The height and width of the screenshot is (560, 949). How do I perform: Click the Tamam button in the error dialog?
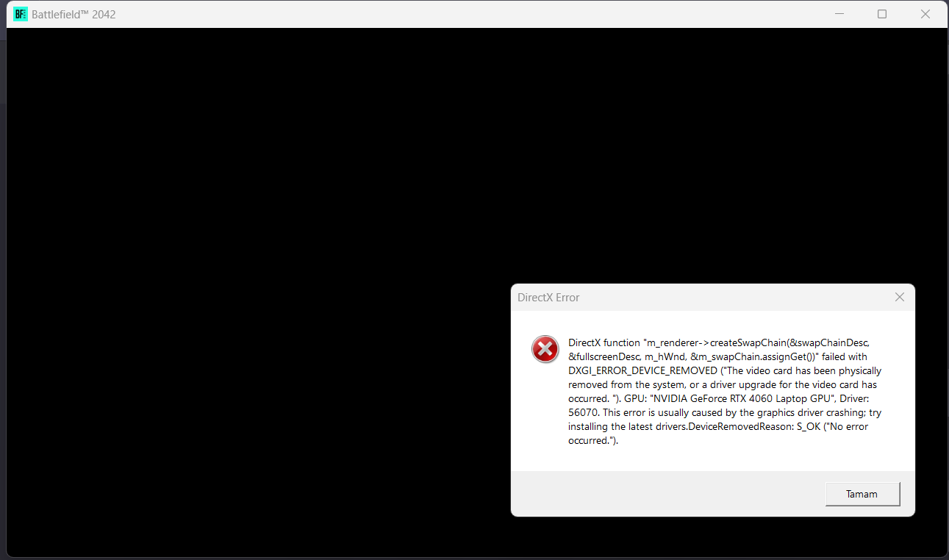862,494
